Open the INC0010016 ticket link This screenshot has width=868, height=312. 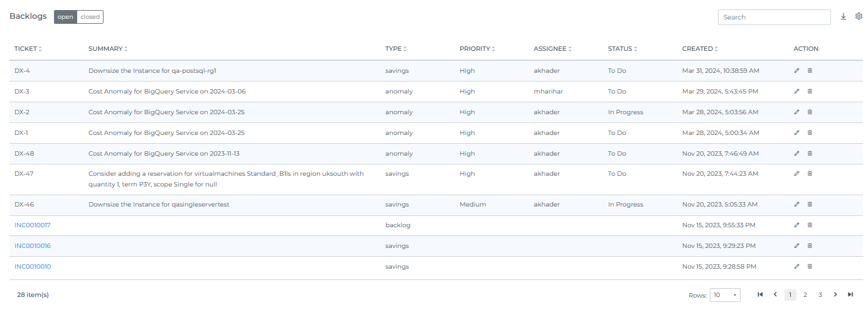tap(33, 246)
